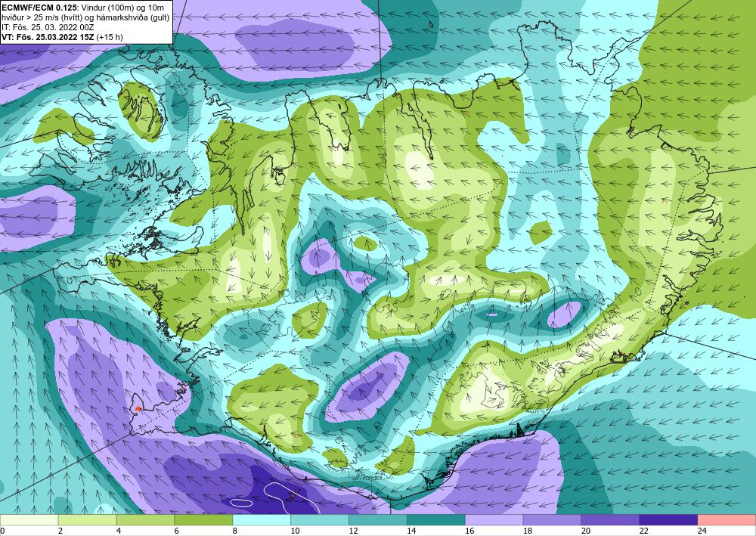Viewport: 756px width, 536px height.
Task: Choose the 22–24 m/s dark indigo legend swatch
Action: 668,520
